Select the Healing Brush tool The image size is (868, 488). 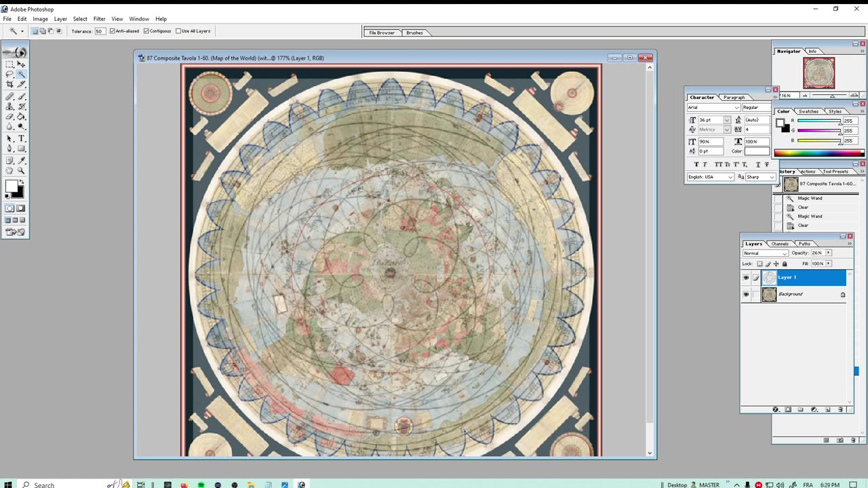tap(9, 96)
